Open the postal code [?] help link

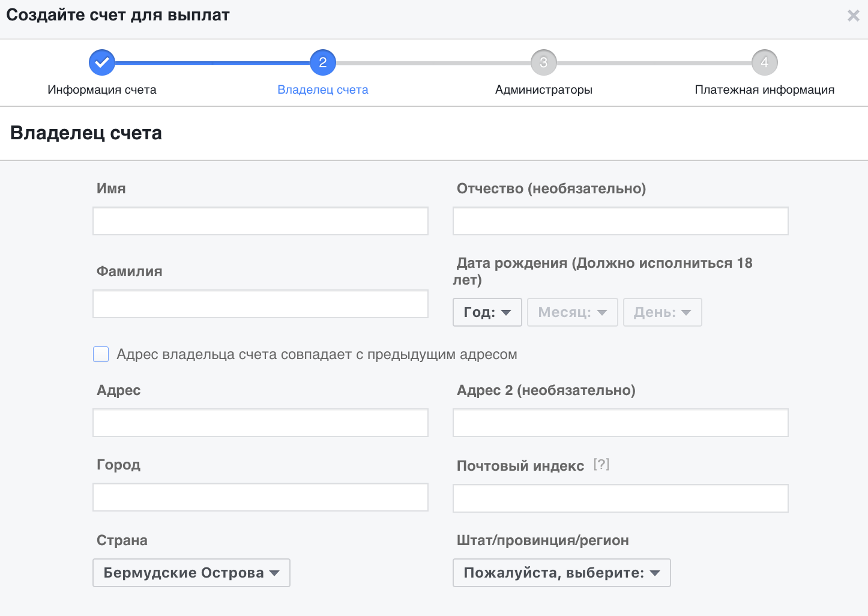(601, 464)
